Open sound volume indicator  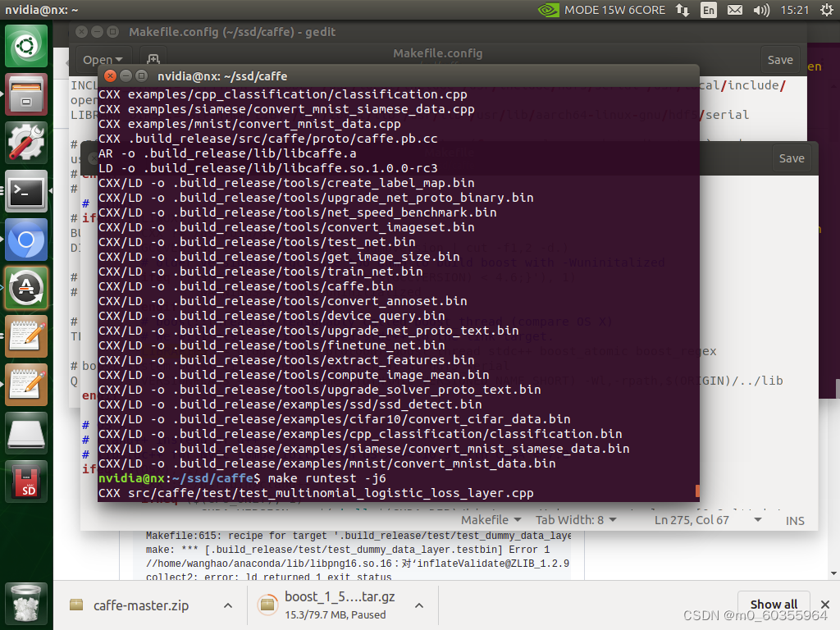point(761,10)
